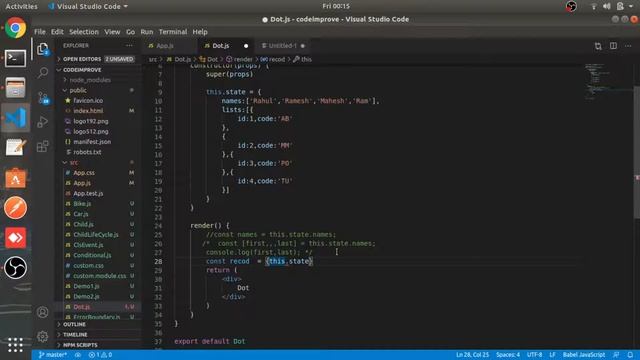
Task: Open Postman from the dock
Action: 16,208
